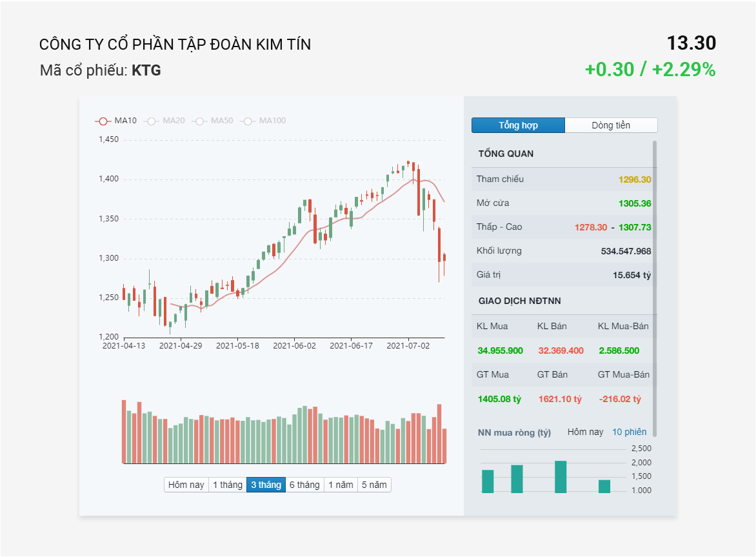Click the NN mua ròng (tỷ) label

(514, 432)
